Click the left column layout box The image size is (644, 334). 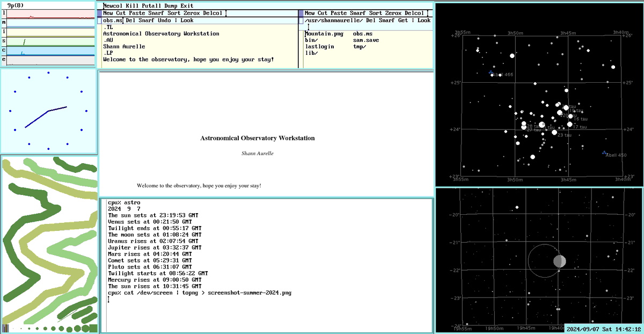point(99,13)
